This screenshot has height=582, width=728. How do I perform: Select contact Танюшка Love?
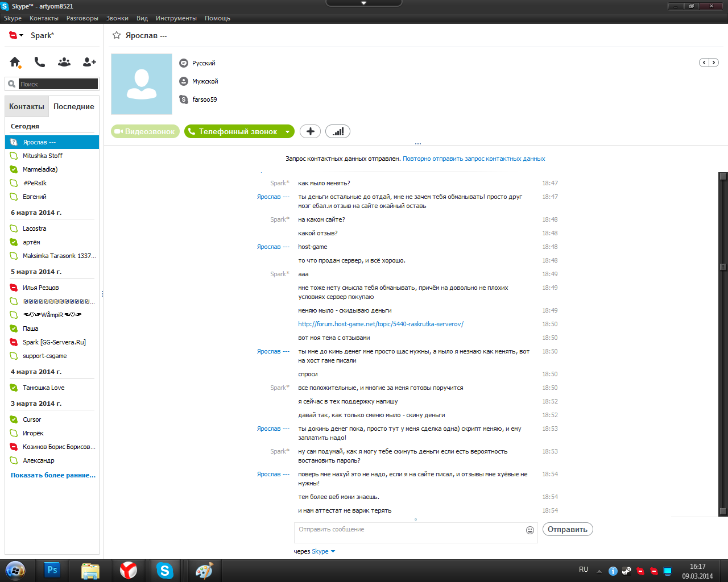click(x=52, y=388)
